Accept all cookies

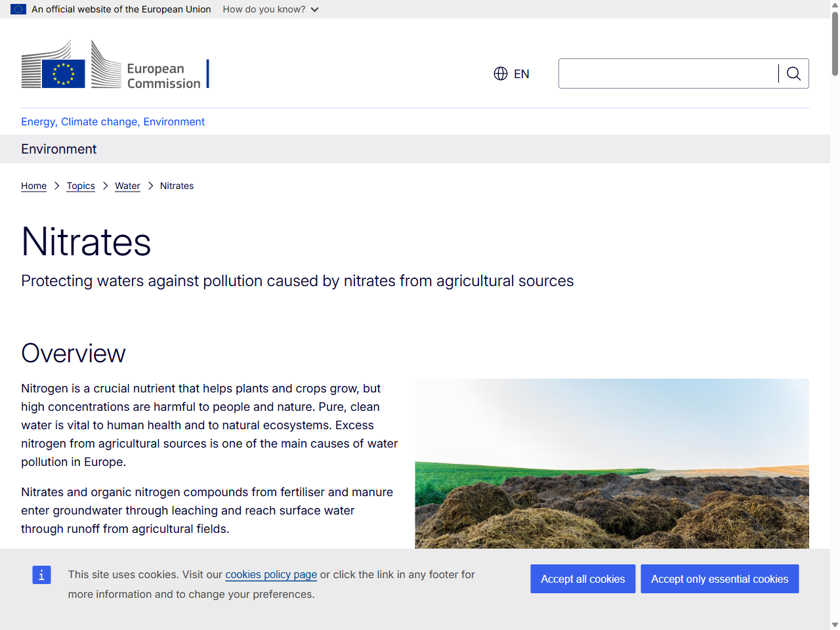583,579
